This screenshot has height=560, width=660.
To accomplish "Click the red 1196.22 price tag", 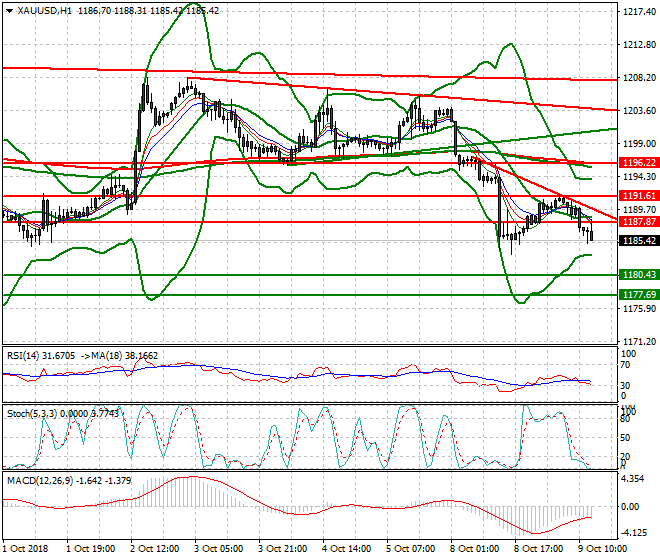I will click(x=638, y=162).
